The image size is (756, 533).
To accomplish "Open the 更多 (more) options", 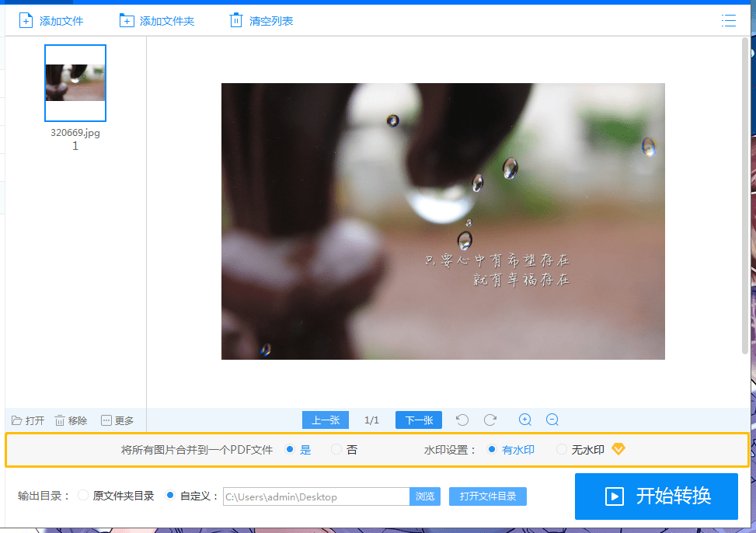I will 117,420.
